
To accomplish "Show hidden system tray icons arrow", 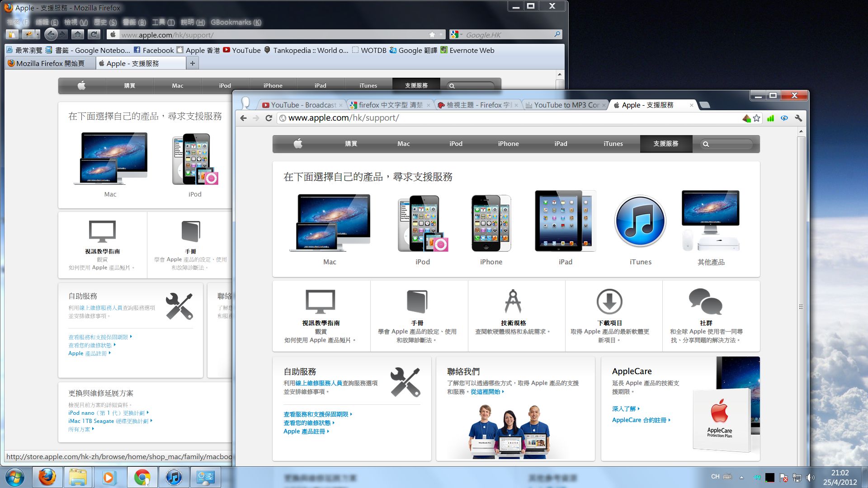I will pyautogui.click(x=741, y=477).
